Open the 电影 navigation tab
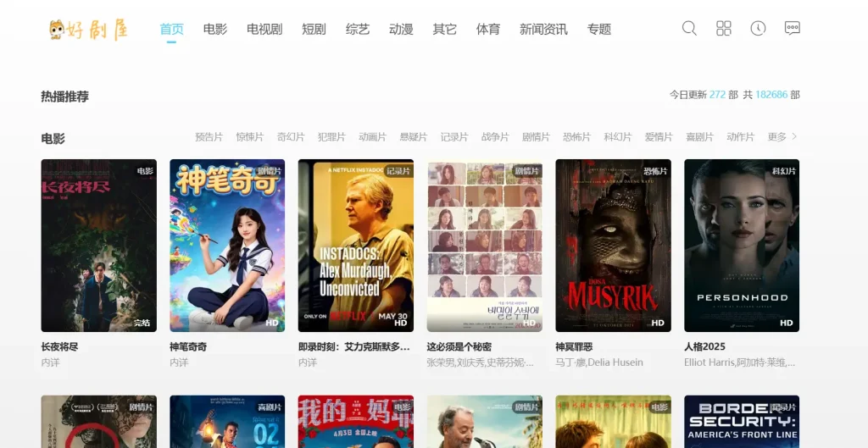The height and width of the screenshot is (448, 868). (x=214, y=30)
